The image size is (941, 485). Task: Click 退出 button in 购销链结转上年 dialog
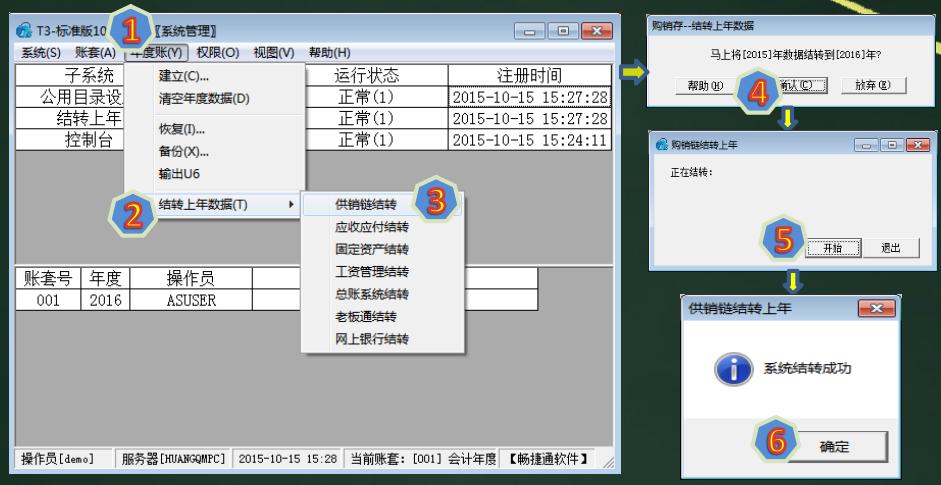891,248
